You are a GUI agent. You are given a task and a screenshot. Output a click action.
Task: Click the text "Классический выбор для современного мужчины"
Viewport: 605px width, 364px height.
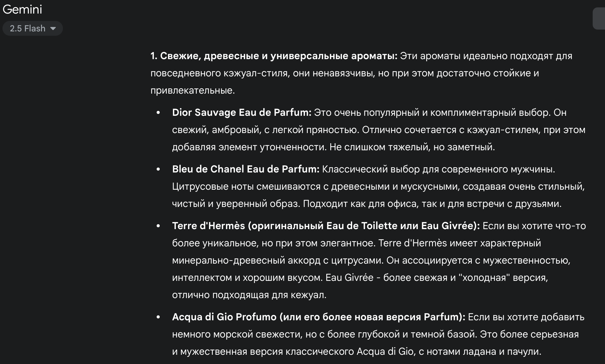tap(438, 169)
